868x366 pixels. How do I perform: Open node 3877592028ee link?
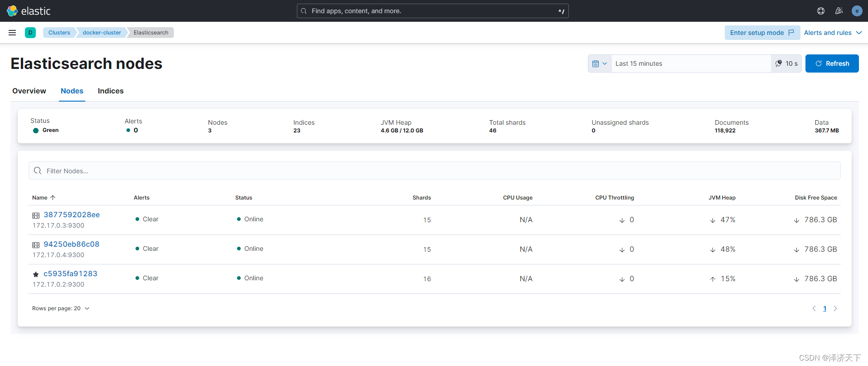[72, 215]
